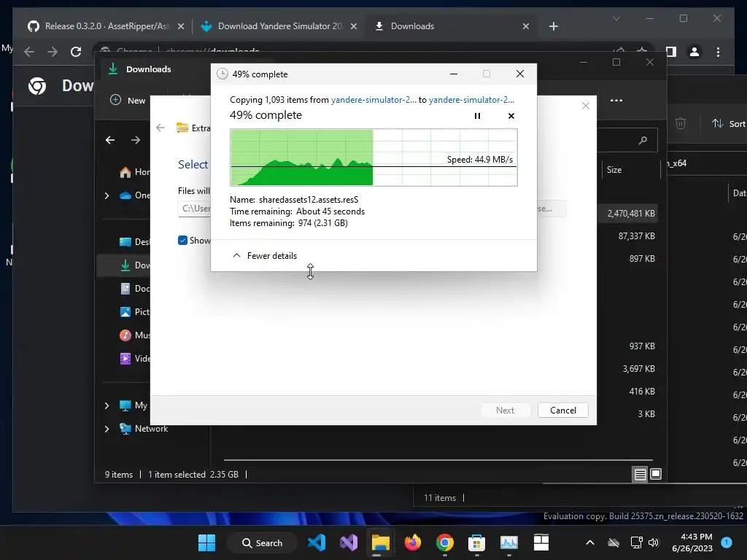Expand the Network tree node
The width and height of the screenshot is (747, 560).
[107, 429]
